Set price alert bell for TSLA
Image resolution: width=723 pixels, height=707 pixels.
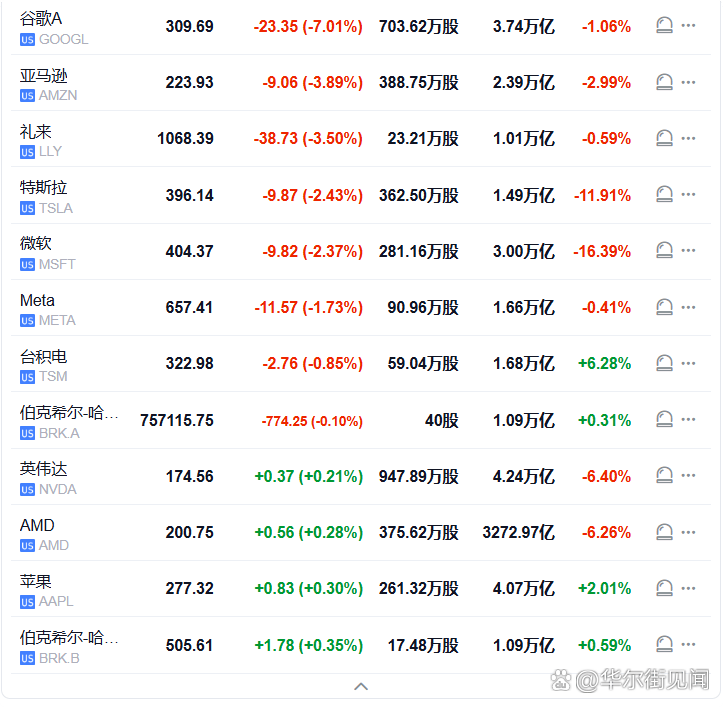click(x=664, y=194)
